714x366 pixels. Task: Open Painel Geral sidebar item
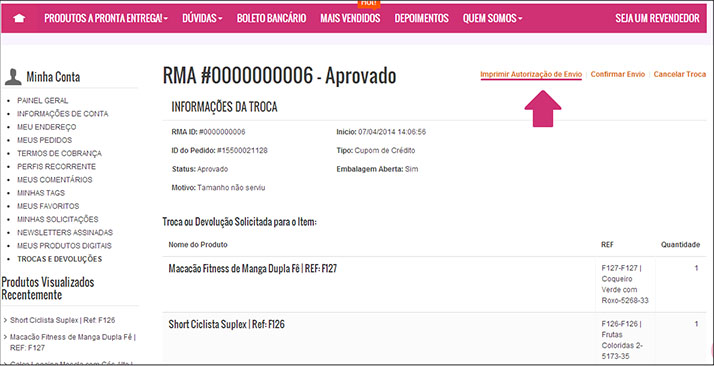click(x=43, y=101)
